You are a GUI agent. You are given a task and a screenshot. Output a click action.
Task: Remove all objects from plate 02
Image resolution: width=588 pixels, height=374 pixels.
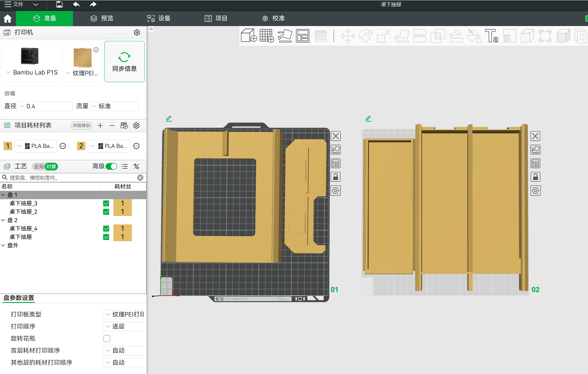[x=535, y=136]
